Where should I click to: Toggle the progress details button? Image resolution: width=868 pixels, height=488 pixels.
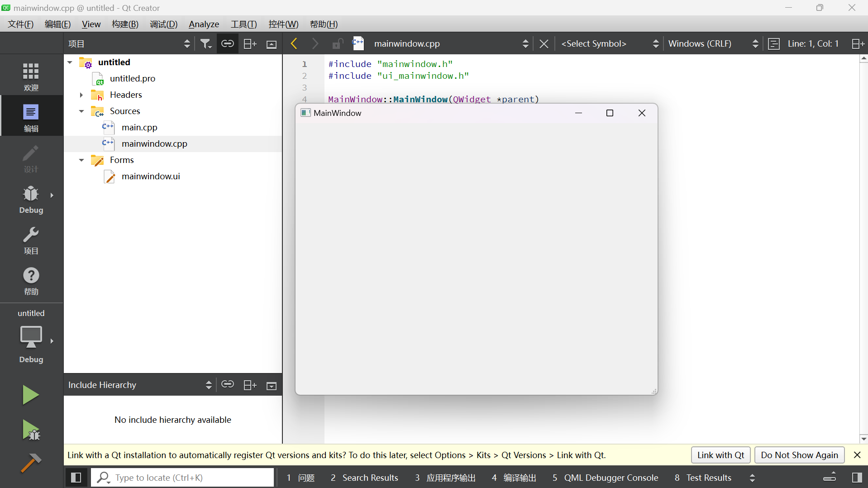[830, 478]
